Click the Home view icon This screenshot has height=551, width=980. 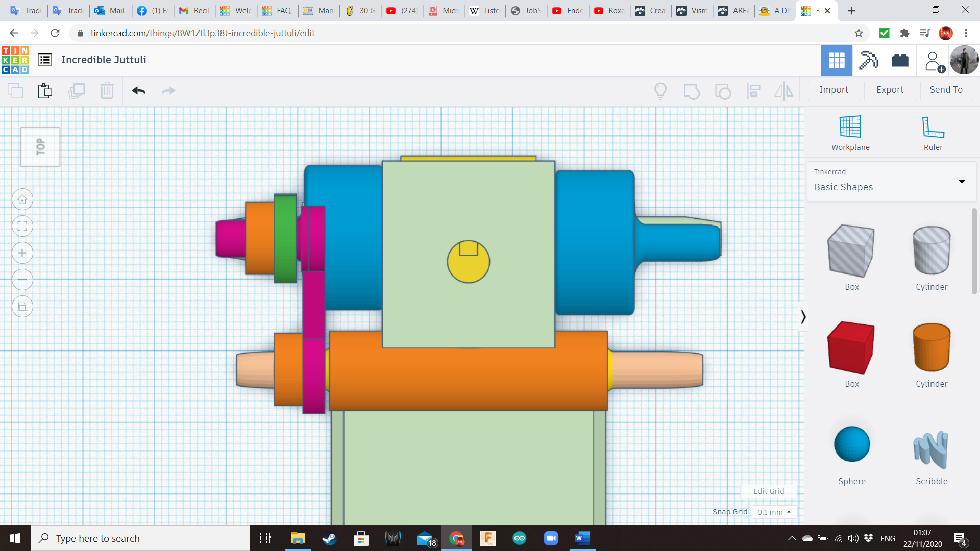click(22, 199)
